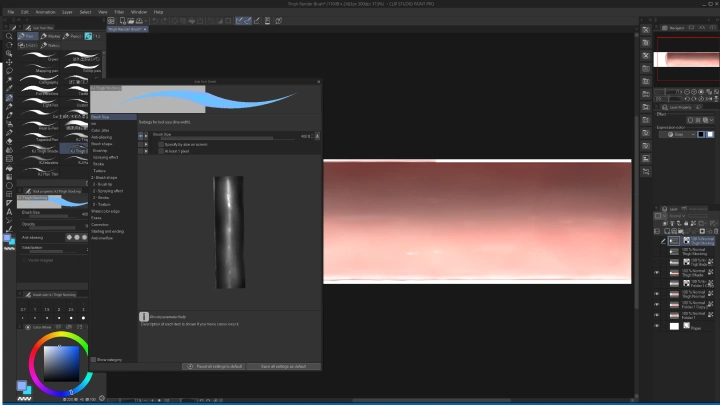Screen dimensions: 720x405
Task: Select the G-pen brush preset
Action: click(x=39, y=56)
